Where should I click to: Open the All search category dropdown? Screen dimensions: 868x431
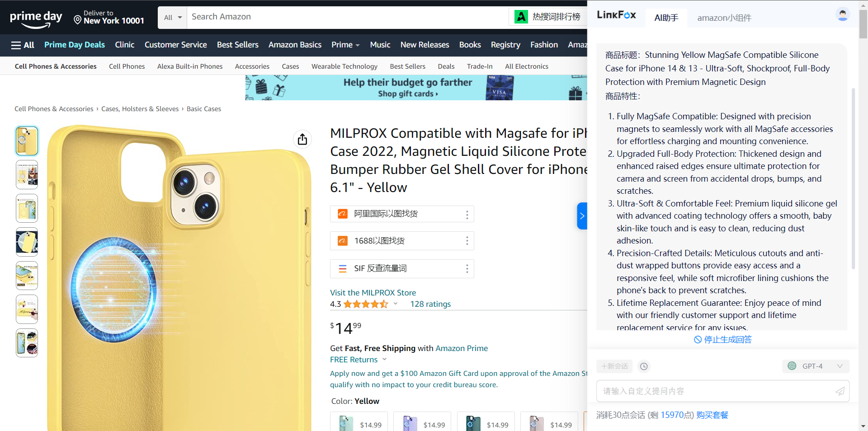pyautogui.click(x=173, y=18)
